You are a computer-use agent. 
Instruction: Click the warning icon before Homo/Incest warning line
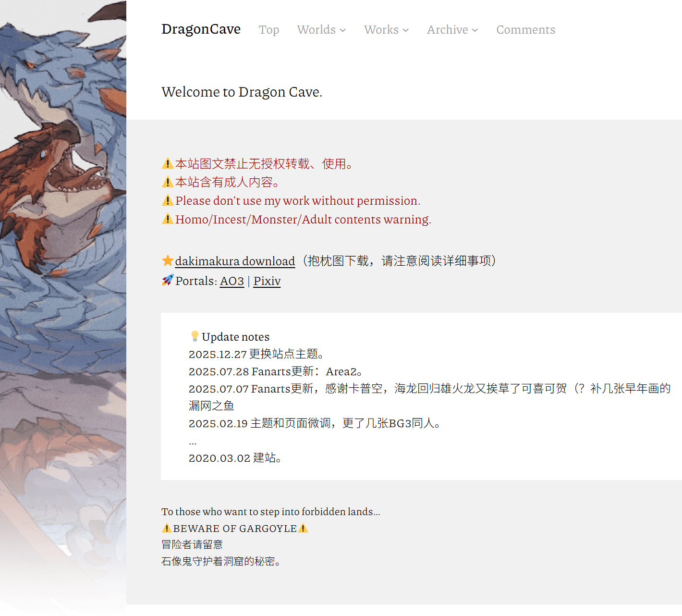[168, 219]
